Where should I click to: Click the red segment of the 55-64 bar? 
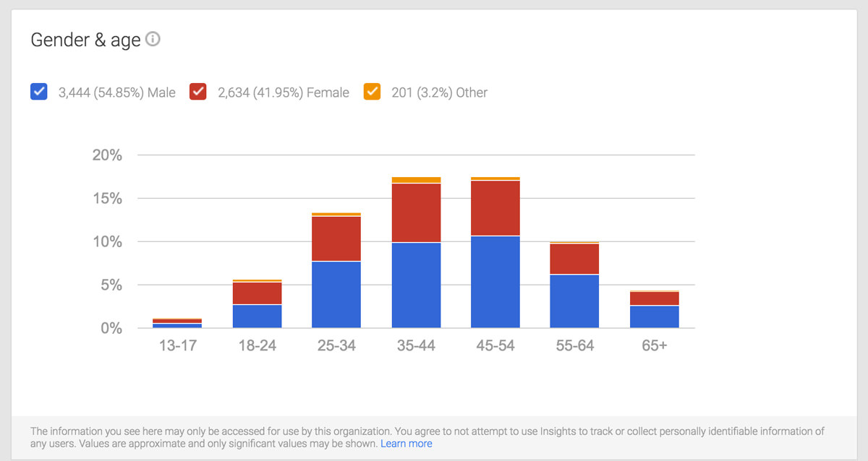click(574, 259)
